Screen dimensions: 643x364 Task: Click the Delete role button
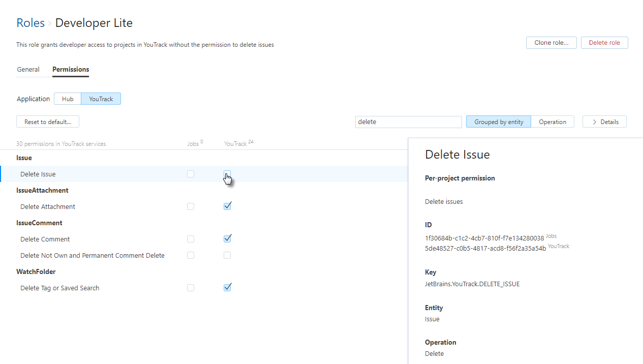click(x=604, y=43)
